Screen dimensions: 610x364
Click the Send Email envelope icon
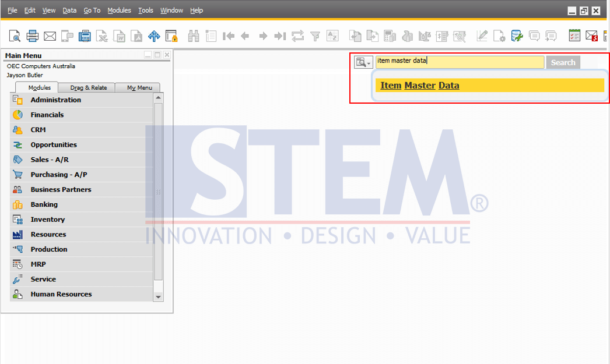click(50, 37)
